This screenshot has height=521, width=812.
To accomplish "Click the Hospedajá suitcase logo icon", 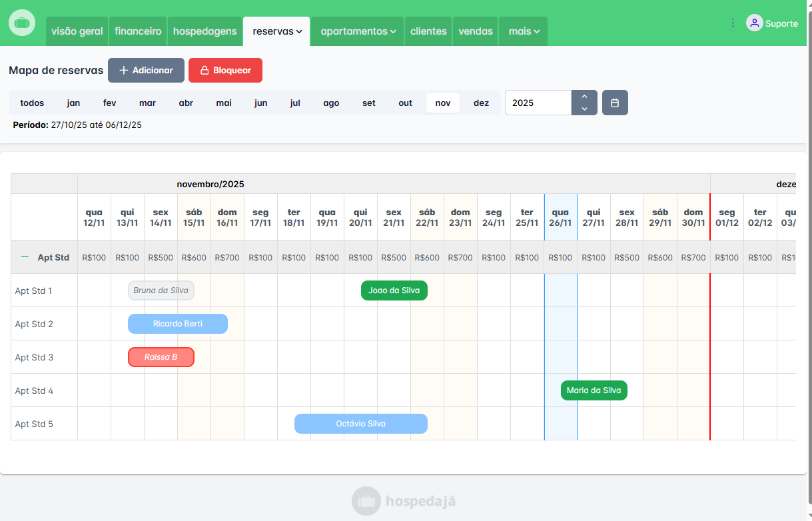I will click(22, 23).
